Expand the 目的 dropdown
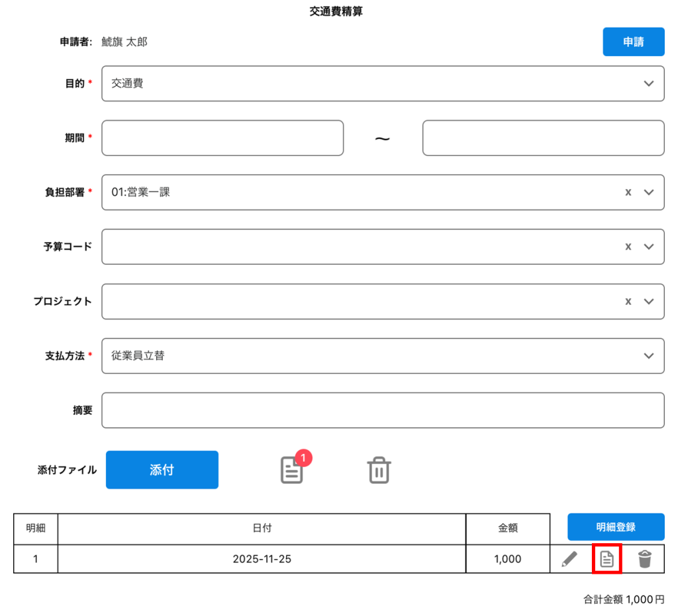This screenshot has width=678, height=616. click(x=649, y=83)
